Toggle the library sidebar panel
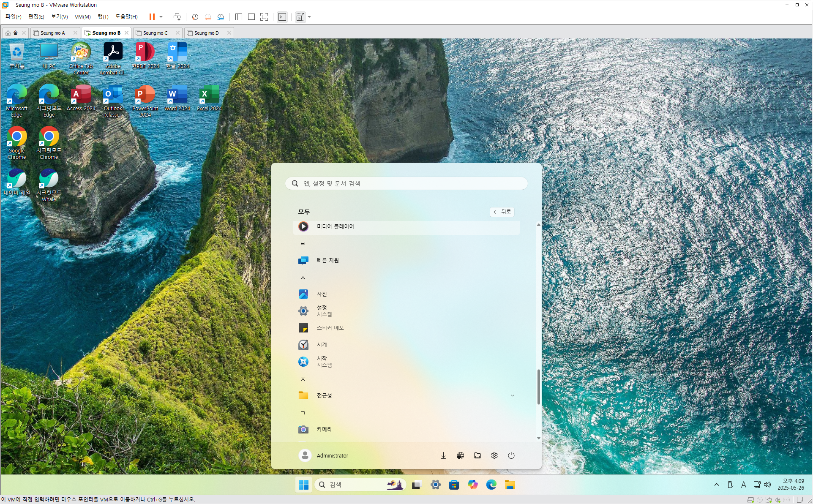Screen dimensions: 813x504 (x=239, y=17)
